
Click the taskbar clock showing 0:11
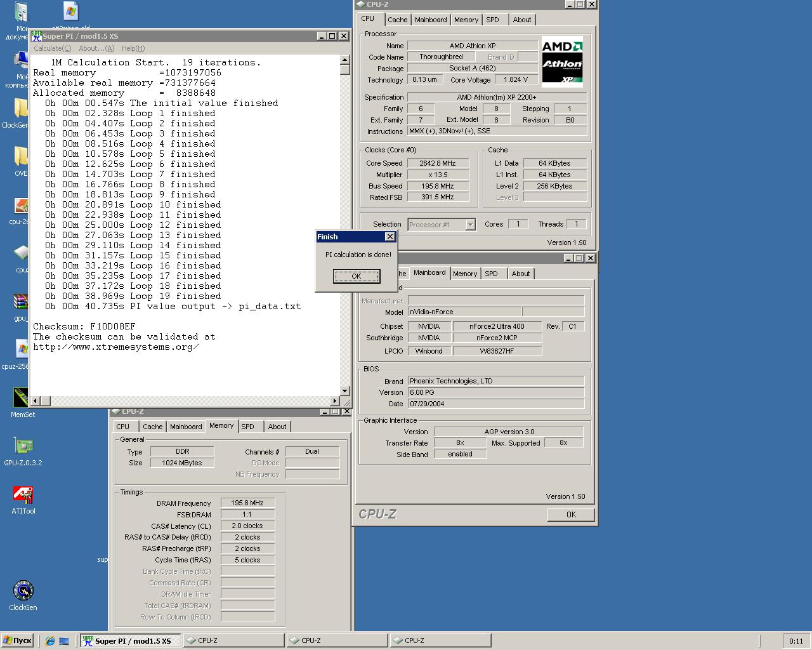796,641
